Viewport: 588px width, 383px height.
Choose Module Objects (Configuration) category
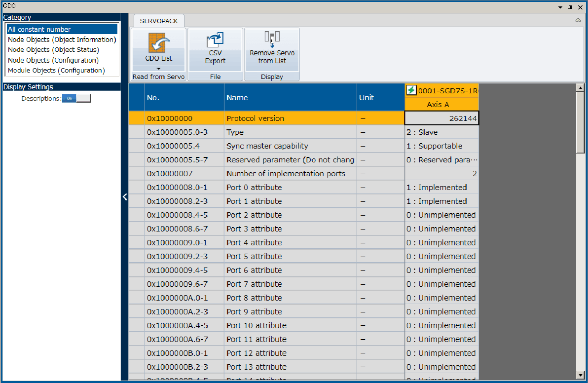pyautogui.click(x=56, y=71)
